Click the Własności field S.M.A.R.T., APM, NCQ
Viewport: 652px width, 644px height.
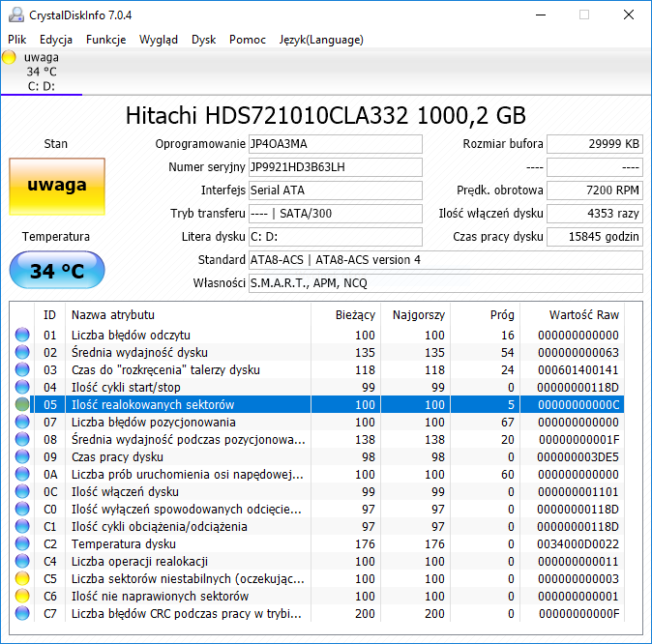446,283
